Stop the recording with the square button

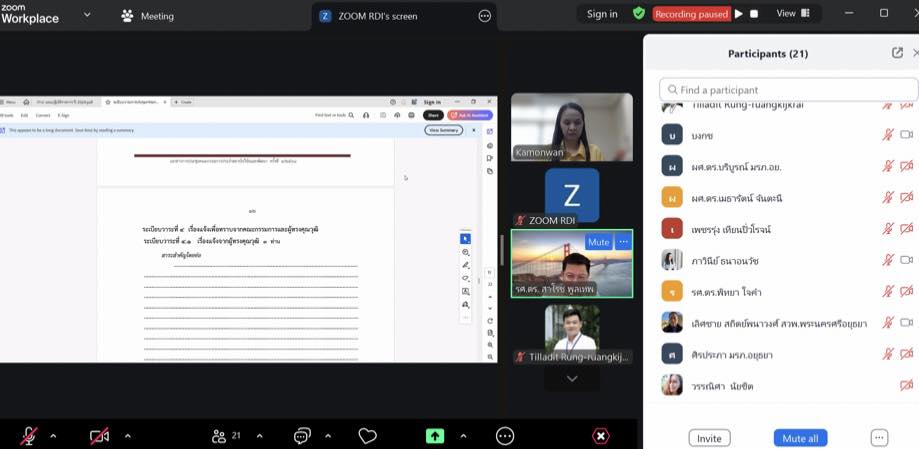pos(754,14)
